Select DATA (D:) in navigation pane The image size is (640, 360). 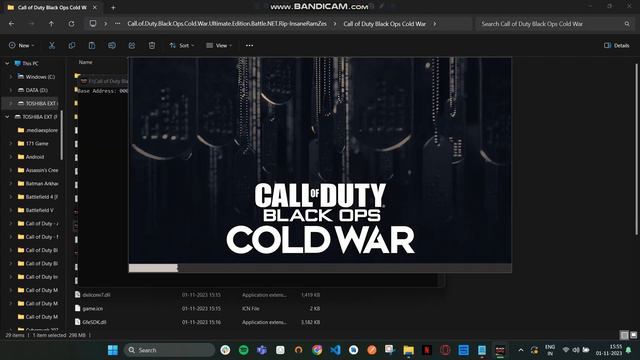tap(36, 90)
